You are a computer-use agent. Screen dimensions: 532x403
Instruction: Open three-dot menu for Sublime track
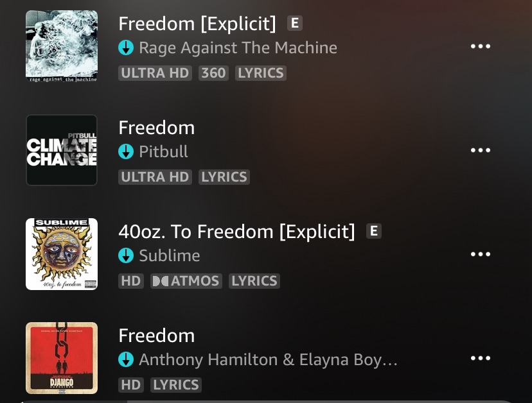(x=481, y=254)
